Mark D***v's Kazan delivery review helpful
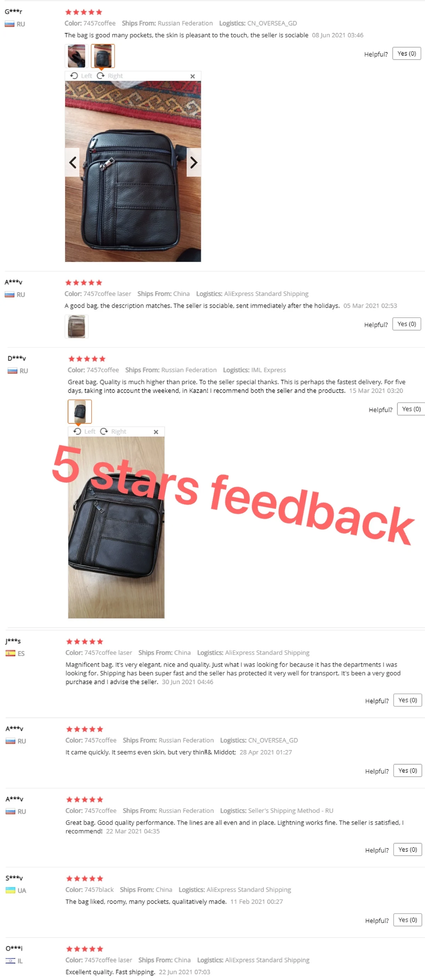The height and width of the screenshot is (980, 425). (411, 409)
